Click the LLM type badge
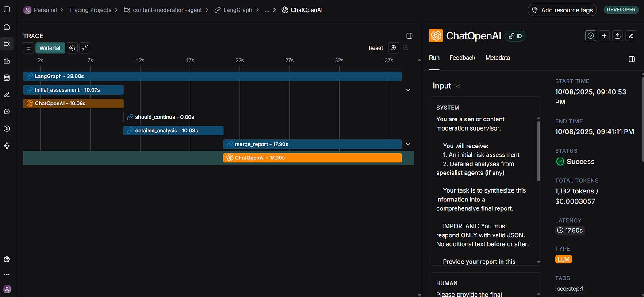Image resolution: width=644 pixels, height=297 pixels. (x=564, y=259)
